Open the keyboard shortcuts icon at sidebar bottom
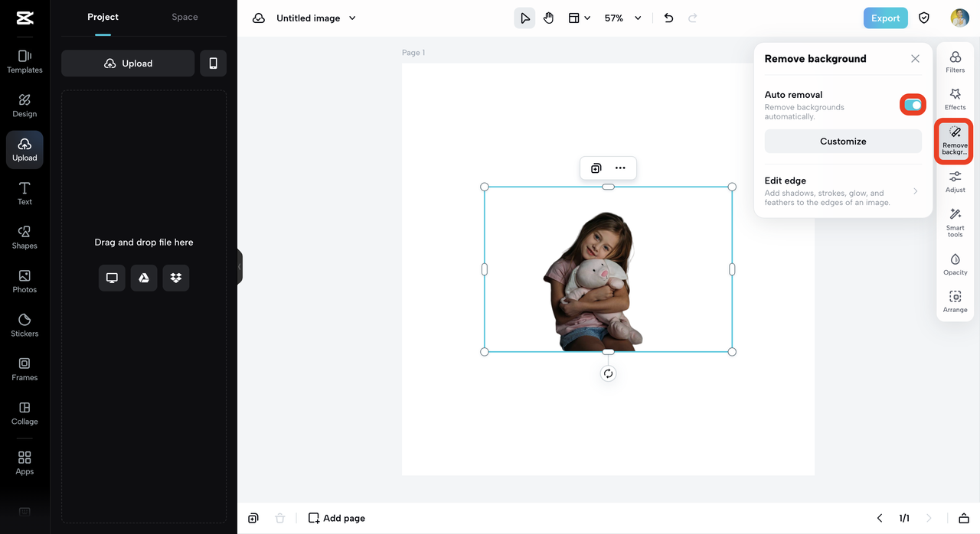The height and width of the screenshot is (534, 980). coord(24,512)
